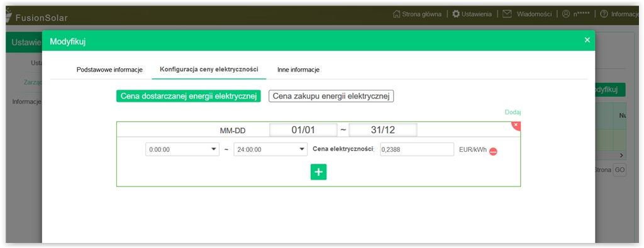Close the Modyfikuj dialog with the X

point(587,40)
